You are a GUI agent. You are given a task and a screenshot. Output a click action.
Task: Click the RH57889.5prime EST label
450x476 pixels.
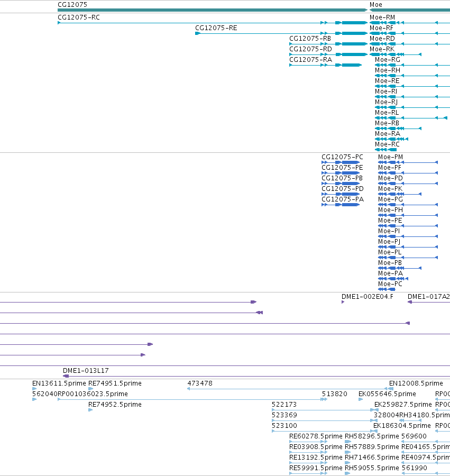coord(372,447)
